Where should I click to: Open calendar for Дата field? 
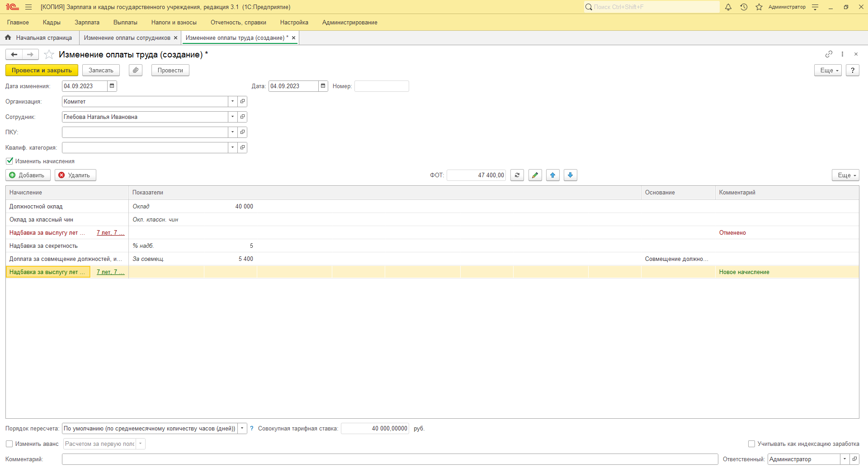click(323, 86)
